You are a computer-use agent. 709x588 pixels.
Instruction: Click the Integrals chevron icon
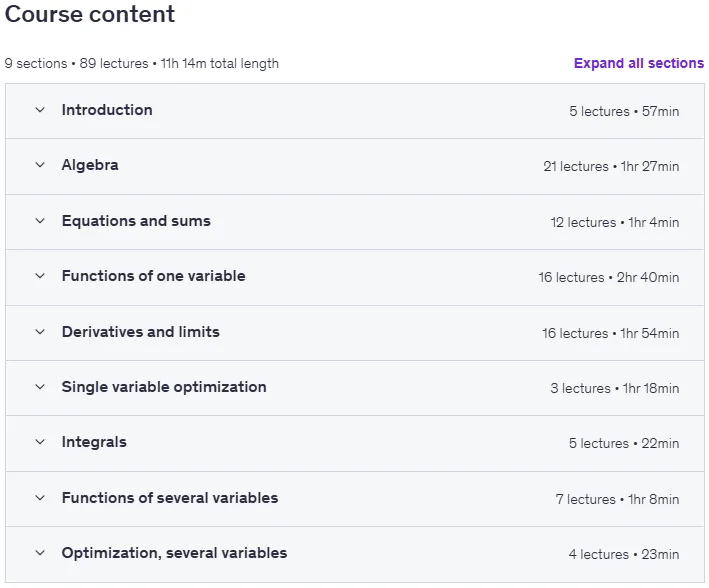pos(40,442)
